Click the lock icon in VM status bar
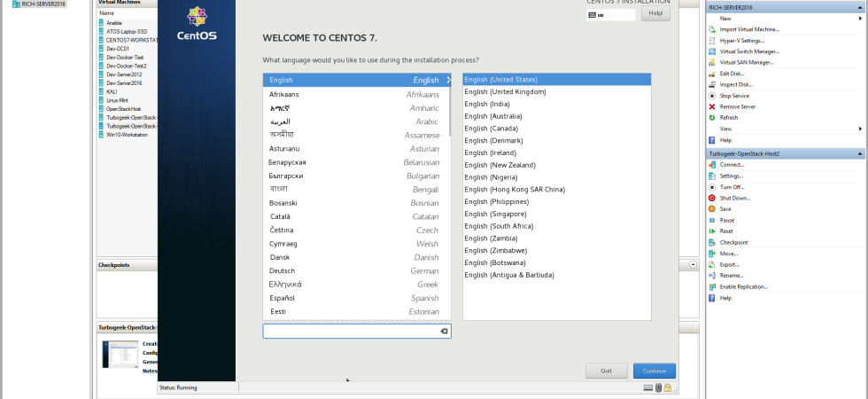868x399 pixels. tap(668, 388)
